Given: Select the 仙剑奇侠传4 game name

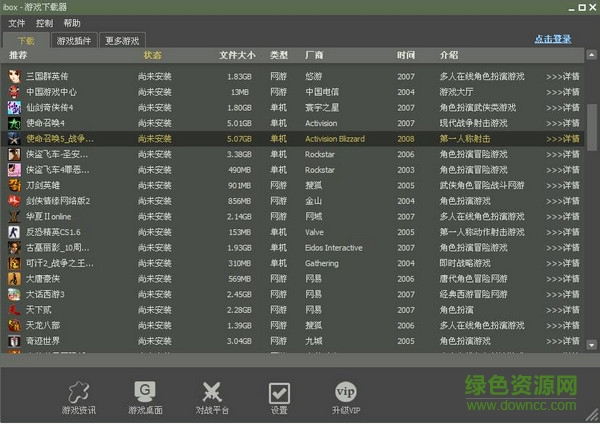Looking at the screenshot, I should point(50,108).
